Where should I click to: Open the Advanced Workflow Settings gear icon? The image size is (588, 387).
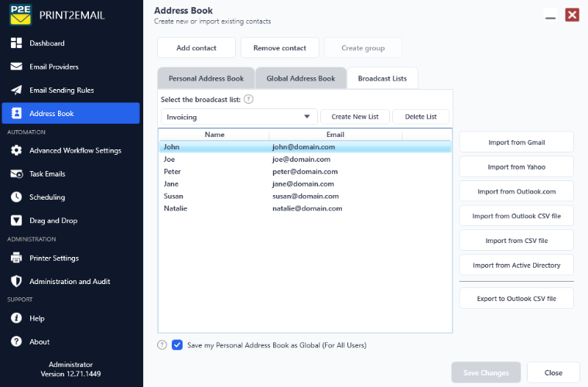tap(16, 150)
